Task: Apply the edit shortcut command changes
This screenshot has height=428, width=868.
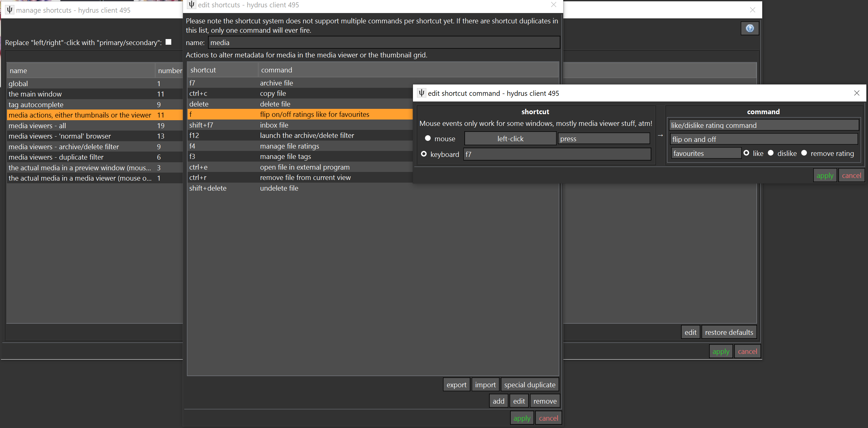Action: click(825, 175)
